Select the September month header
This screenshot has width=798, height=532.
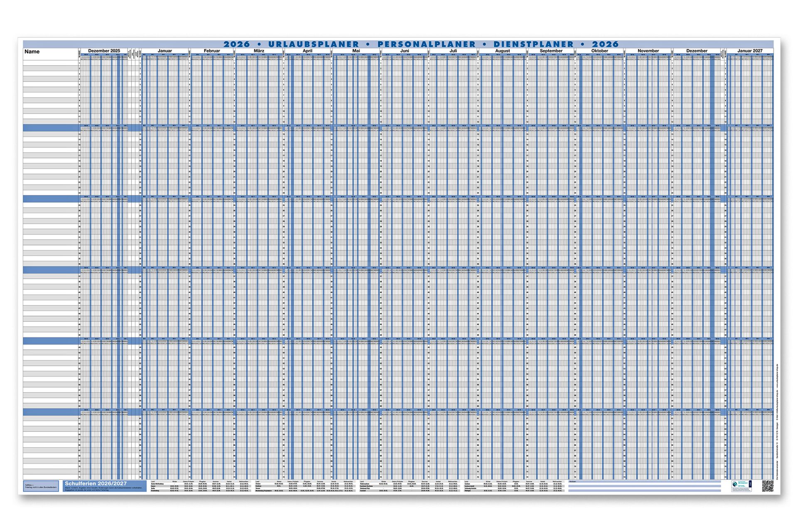pyautogui.click(x=551, y=51)
